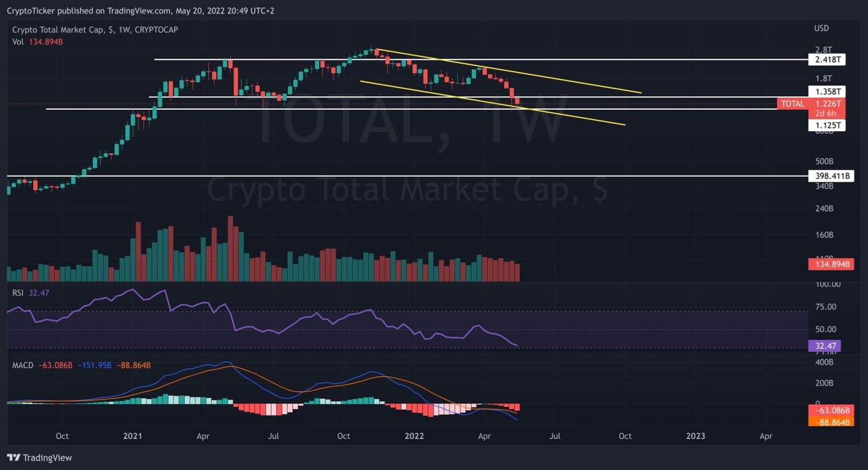Viewport: 868px width, 470px height.
Task: Open the Crypto Total Market Cap symbol title
Action: (95, 29)
